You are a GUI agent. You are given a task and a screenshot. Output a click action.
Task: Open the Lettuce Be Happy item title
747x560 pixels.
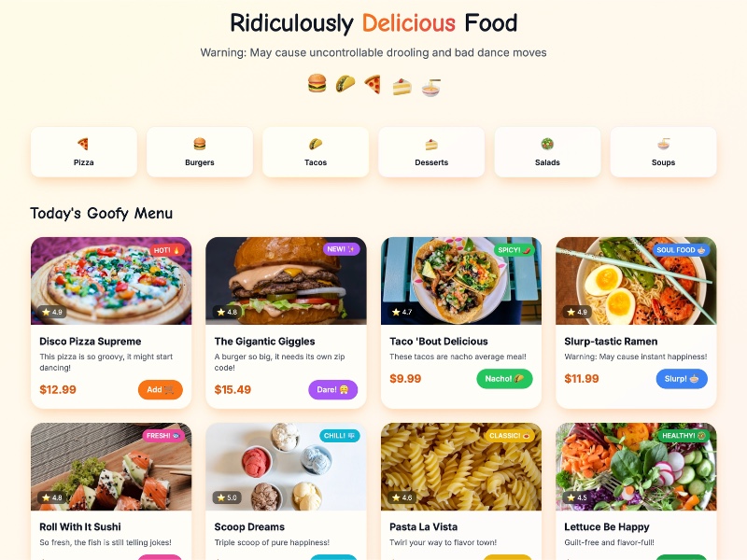606,526
